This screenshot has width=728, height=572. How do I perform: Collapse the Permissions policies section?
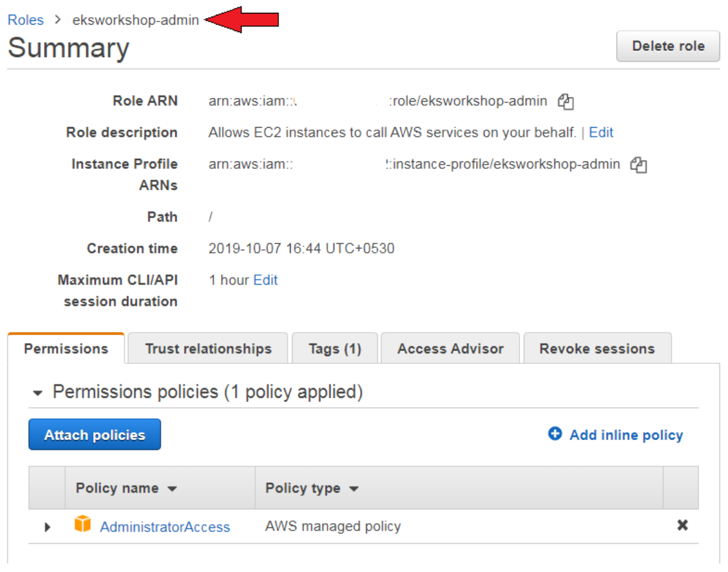point(37,393)
